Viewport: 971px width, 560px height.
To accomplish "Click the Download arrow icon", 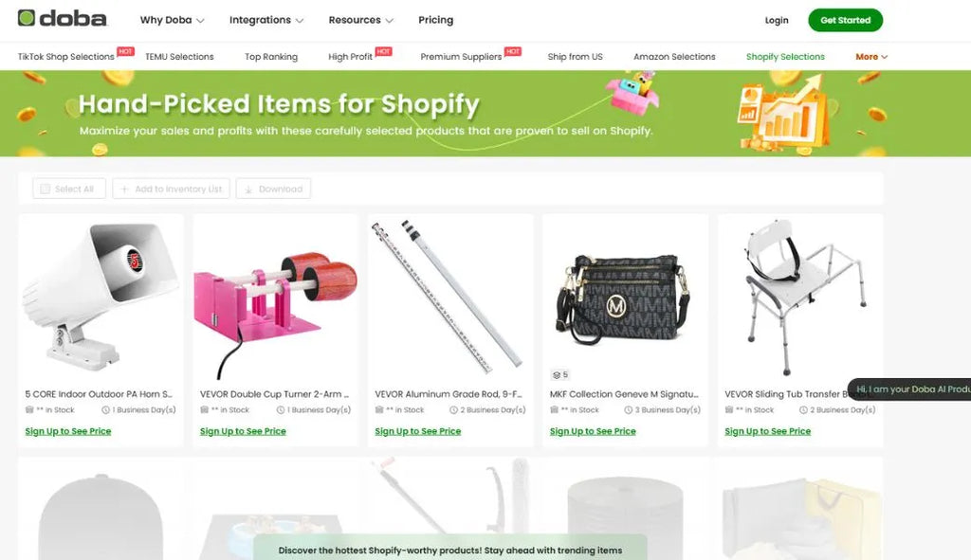I will (x=248, y=189).
